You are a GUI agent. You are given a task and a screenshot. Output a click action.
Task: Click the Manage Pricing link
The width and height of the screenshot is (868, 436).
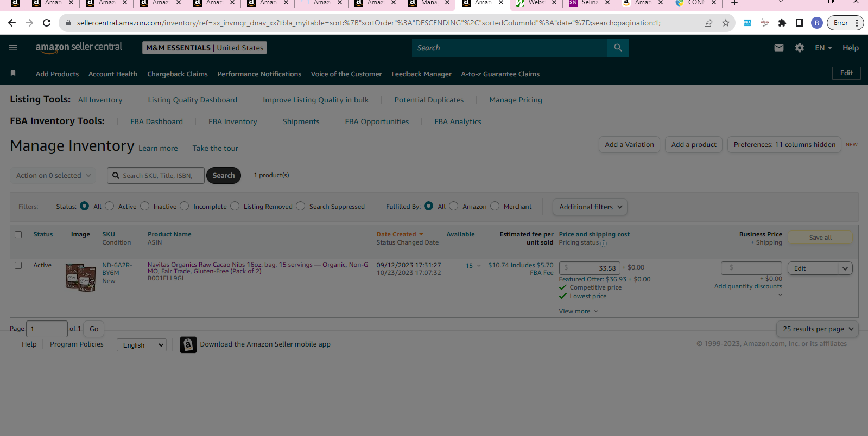coord(516,100)
